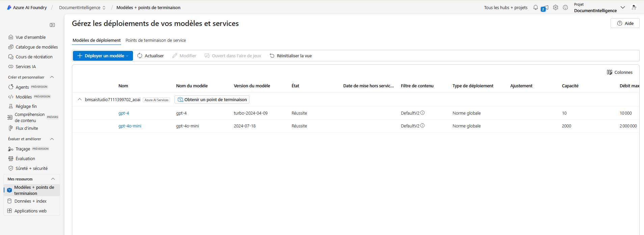Click info icon beside gpt-4 DefaultV2 filter
The height and width of the screenshot is (235, 644).
click(423, 113)
